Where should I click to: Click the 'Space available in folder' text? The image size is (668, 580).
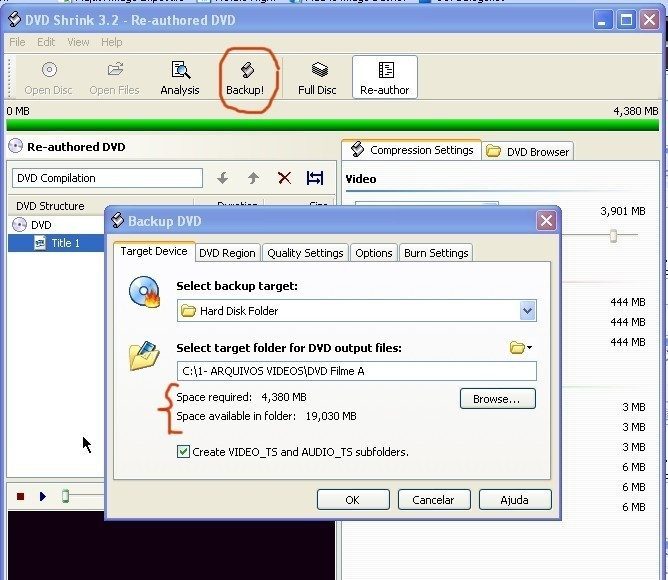pyautogui.click(x=236, y=416)
